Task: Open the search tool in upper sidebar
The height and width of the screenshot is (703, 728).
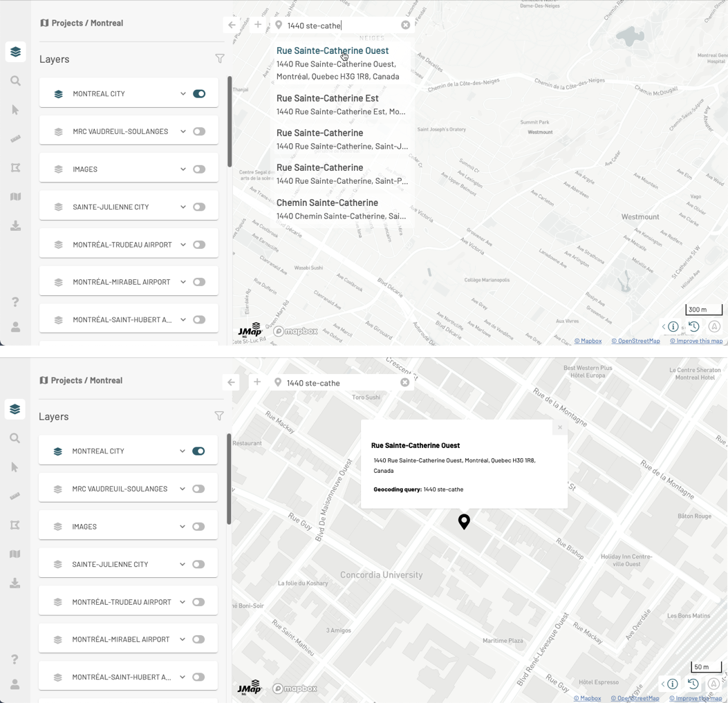Action: pos(15,81)
